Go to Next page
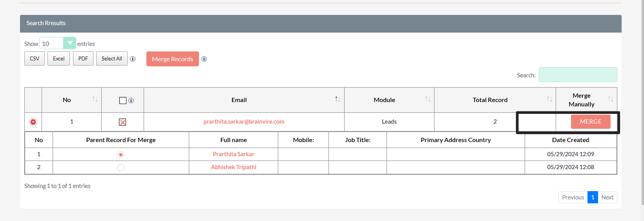This screenshot has width=644, height=221. point(608,197)
